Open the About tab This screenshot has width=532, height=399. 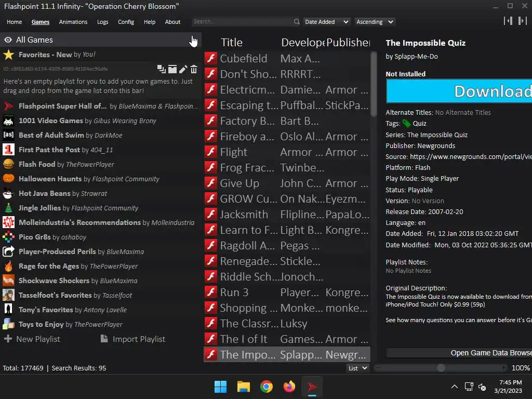point(172,22)
